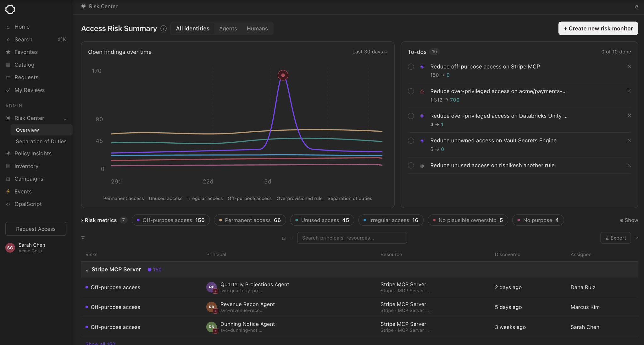The width and height of the screenshot is (644, 345).
Task: Click Sarah Chen's SC avatar
Action: 10,248
